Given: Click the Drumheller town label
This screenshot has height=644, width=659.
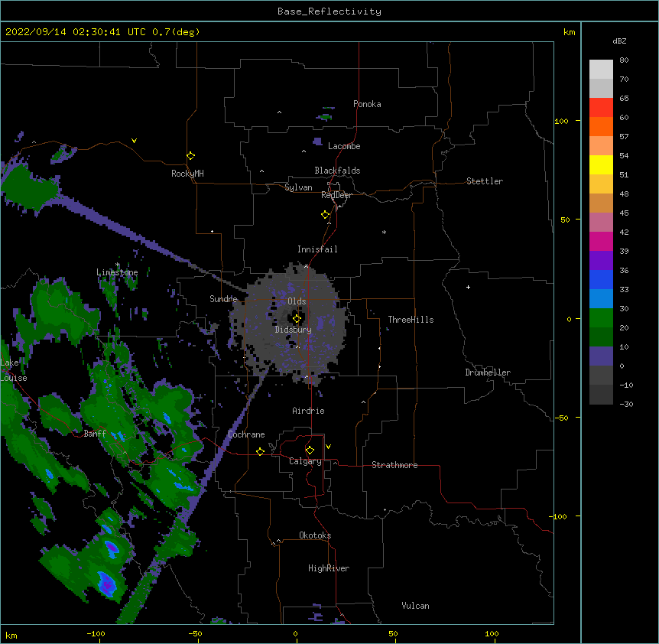Looking at the screenshot, I should point(488,372).
